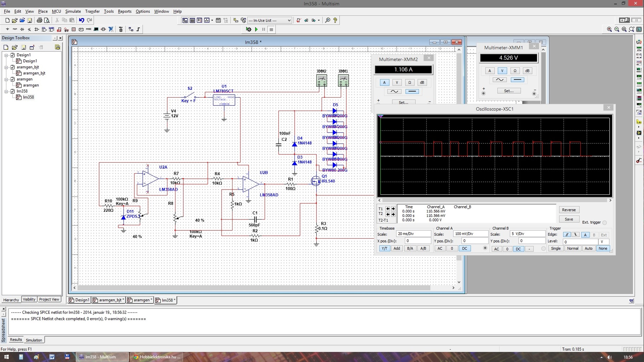Set Channel A coupling to AC

(x=440, y=249)
